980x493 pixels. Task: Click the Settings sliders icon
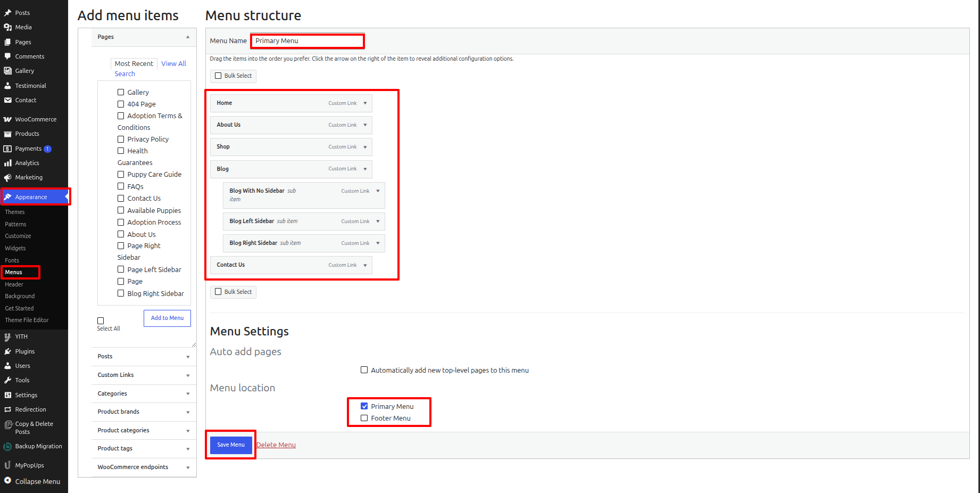point(7,395)
